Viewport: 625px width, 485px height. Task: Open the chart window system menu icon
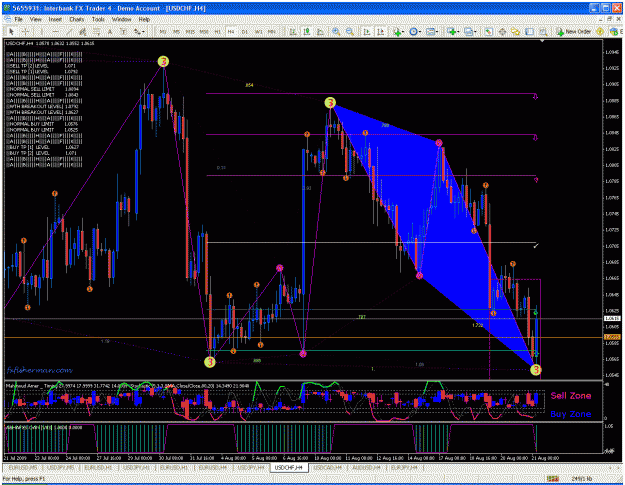coord(7,19)
